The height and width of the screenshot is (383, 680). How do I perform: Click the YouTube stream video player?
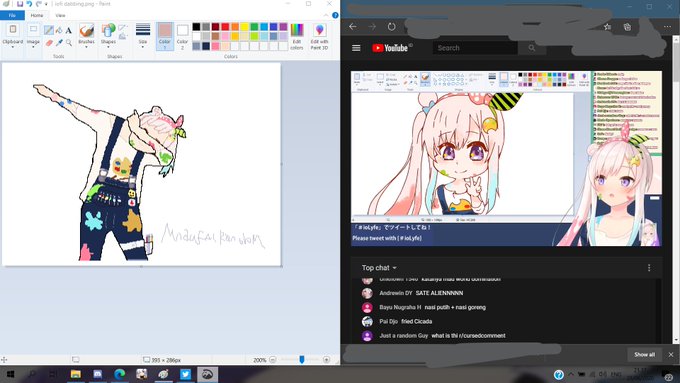pyautogui.click(x=506, y=158)
